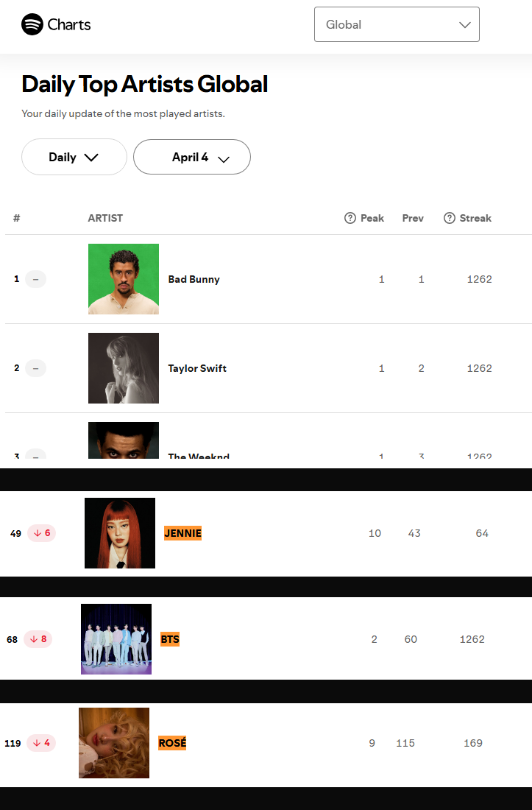Screen dimensions: 532x810
Task: Select the highlighted JENNIE artist name
Action: pos(182,533)
